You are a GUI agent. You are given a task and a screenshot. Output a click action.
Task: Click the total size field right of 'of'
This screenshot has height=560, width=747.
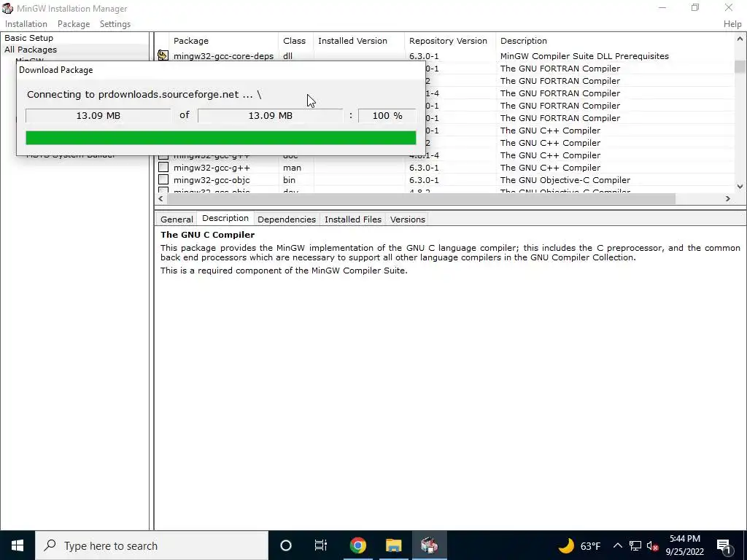[x=270, y=116]
